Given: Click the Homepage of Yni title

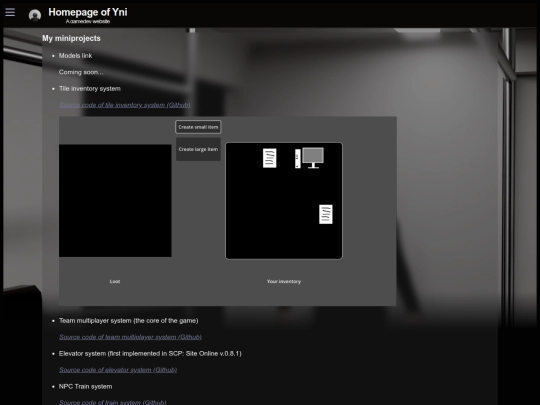Looking at the screenshot, I should point(88,12).
